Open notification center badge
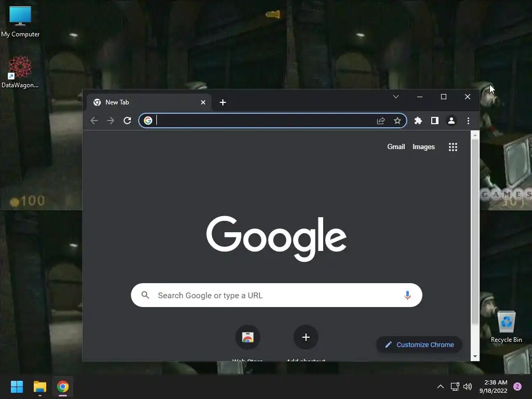532x399 pixels. (x=517, y=387)
